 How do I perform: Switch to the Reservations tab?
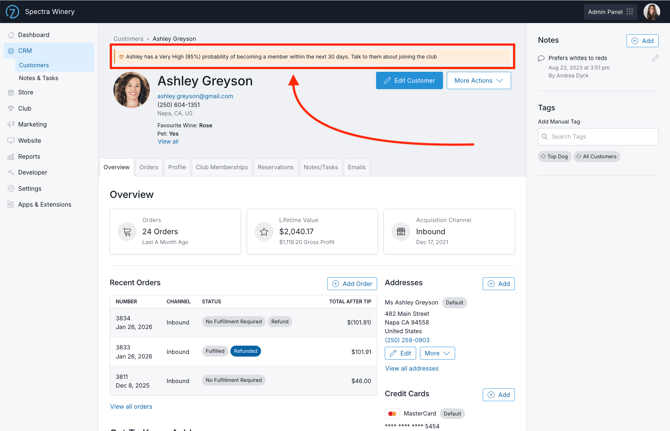[x=276, y=167]
